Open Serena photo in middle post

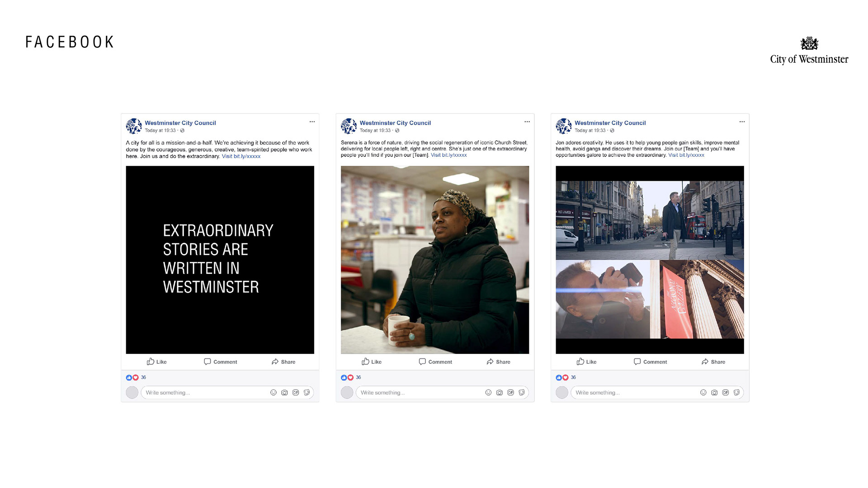434,260
